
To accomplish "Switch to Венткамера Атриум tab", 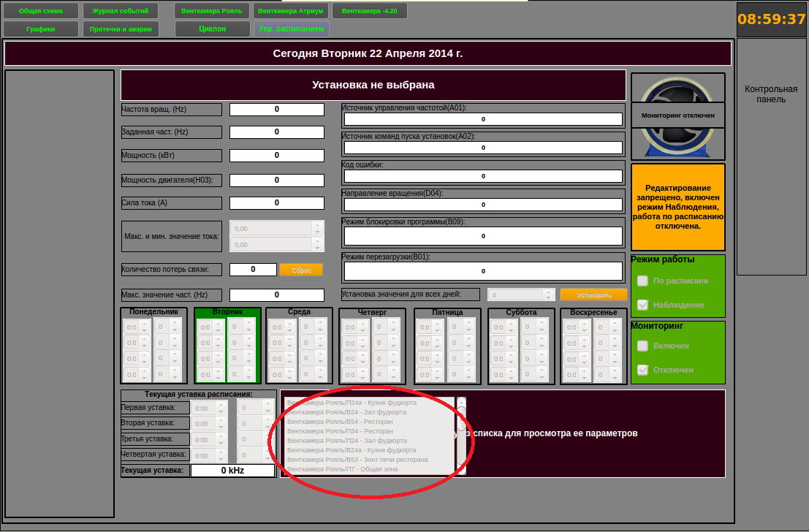I will pyautogui.click(x=291, y=11).
